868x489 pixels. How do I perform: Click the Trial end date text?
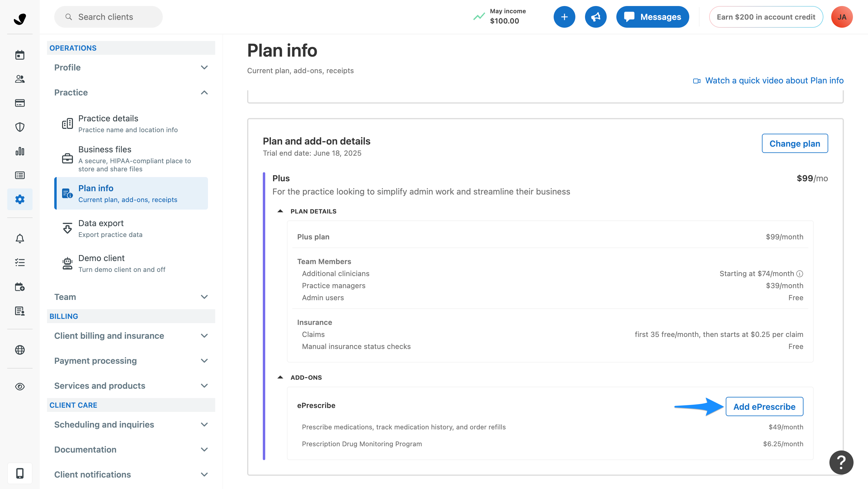click(312, 153)
